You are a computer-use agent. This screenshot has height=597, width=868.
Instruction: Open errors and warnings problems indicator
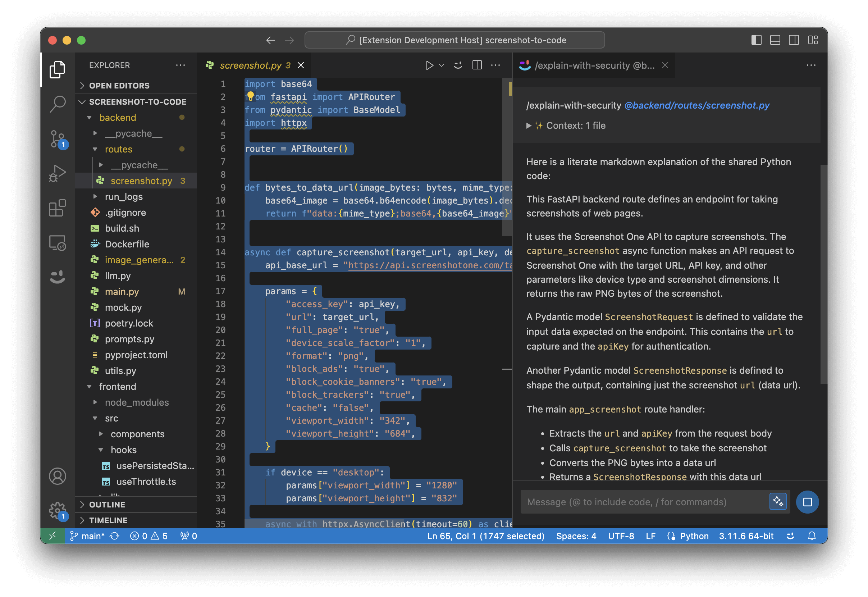149,536
